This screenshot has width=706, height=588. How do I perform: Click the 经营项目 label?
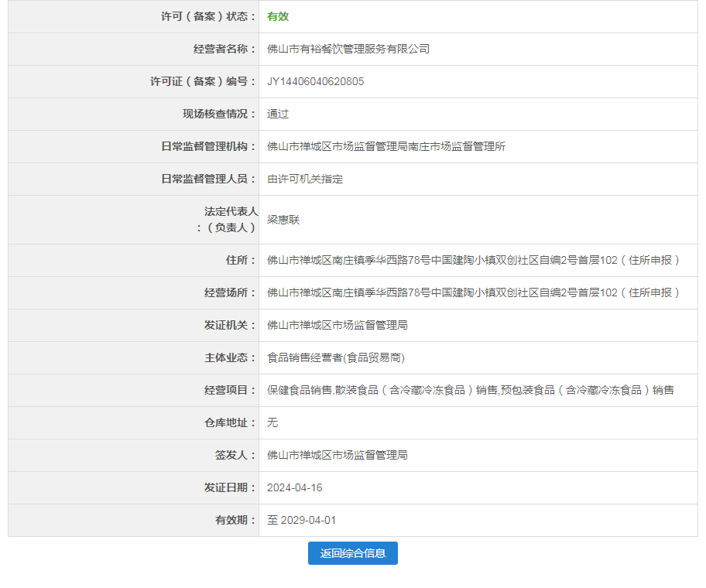tap(230, 390)
